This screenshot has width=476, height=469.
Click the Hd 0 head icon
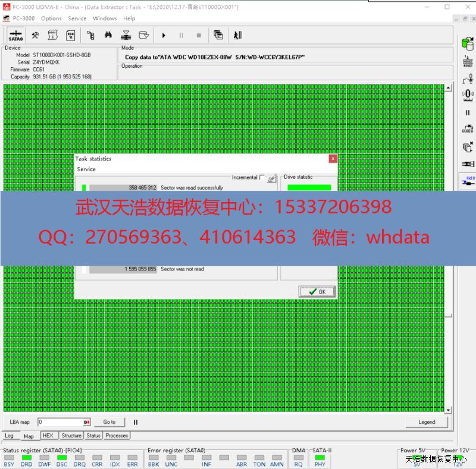coord(468,181)
